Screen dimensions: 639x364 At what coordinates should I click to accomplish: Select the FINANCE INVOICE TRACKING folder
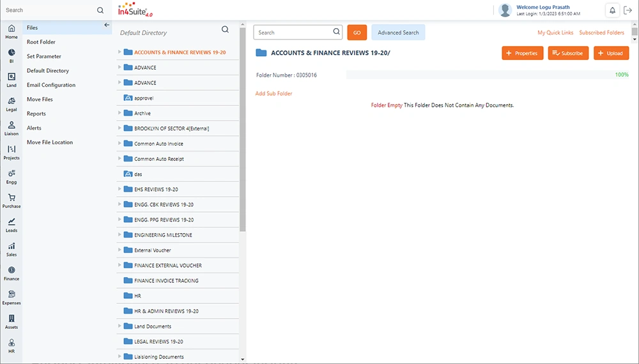[x=166, y=281]
